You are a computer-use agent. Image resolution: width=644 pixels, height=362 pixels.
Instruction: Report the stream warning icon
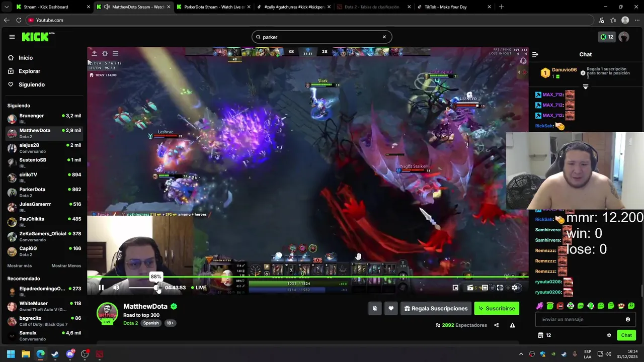click(x=512, y=325)
